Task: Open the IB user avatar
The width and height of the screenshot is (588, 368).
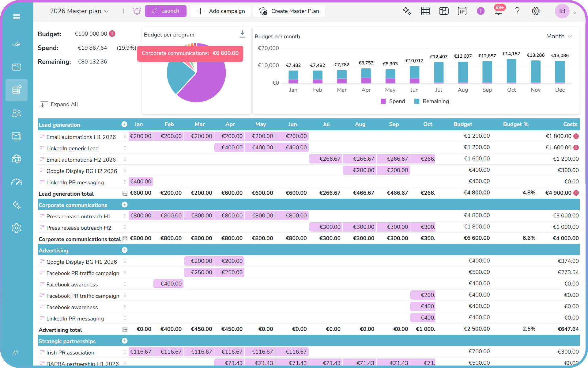Action: point(562,11)
